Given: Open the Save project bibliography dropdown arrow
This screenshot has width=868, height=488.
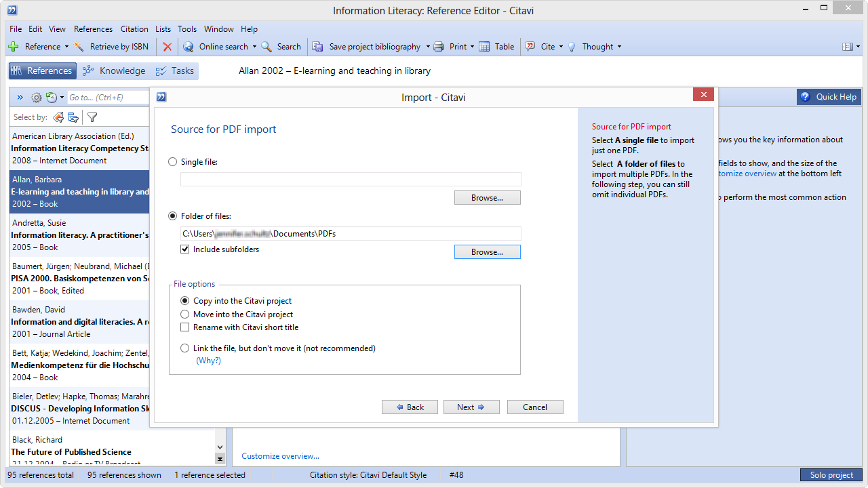Looking at the screenshot, I should click(427, 47).
